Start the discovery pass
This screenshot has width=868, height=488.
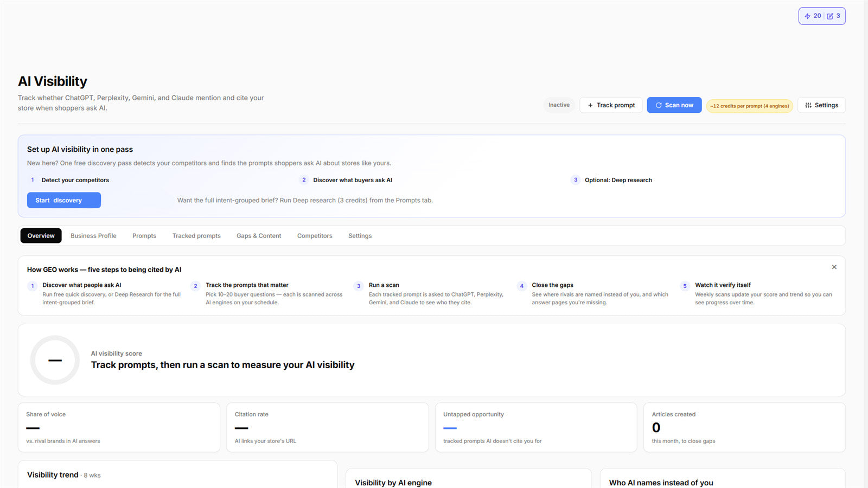[64, 200]
